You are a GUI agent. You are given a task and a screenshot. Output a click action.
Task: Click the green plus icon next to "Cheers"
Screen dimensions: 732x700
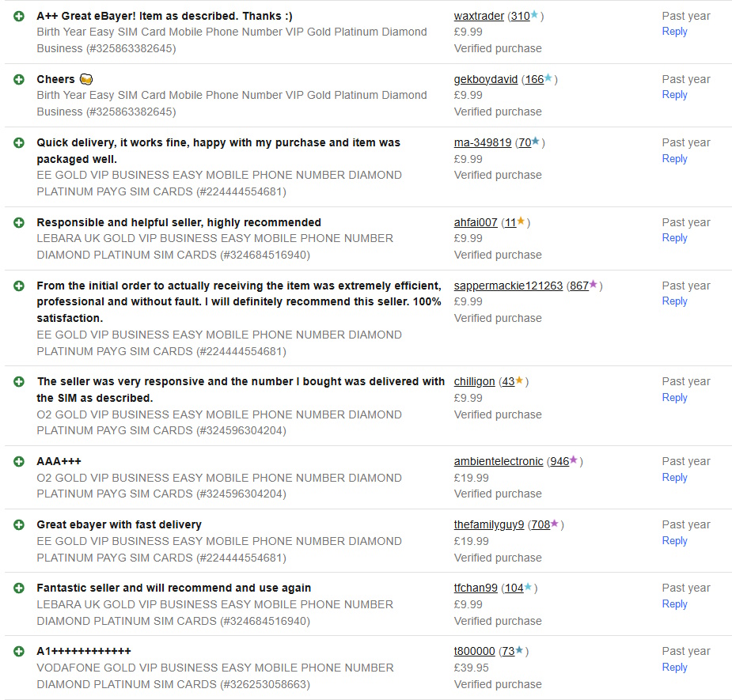[19, 79]
